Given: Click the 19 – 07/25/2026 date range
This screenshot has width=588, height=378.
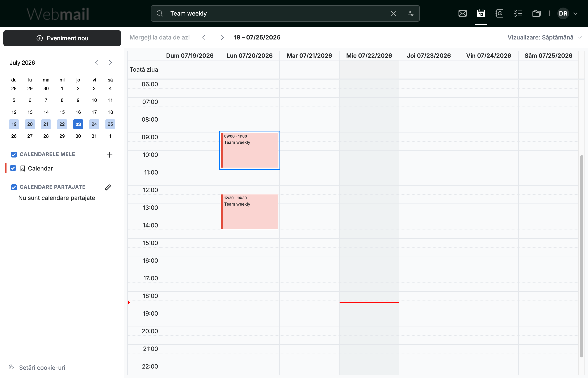Looking at the screenshot, I should (x=257, y=37).
